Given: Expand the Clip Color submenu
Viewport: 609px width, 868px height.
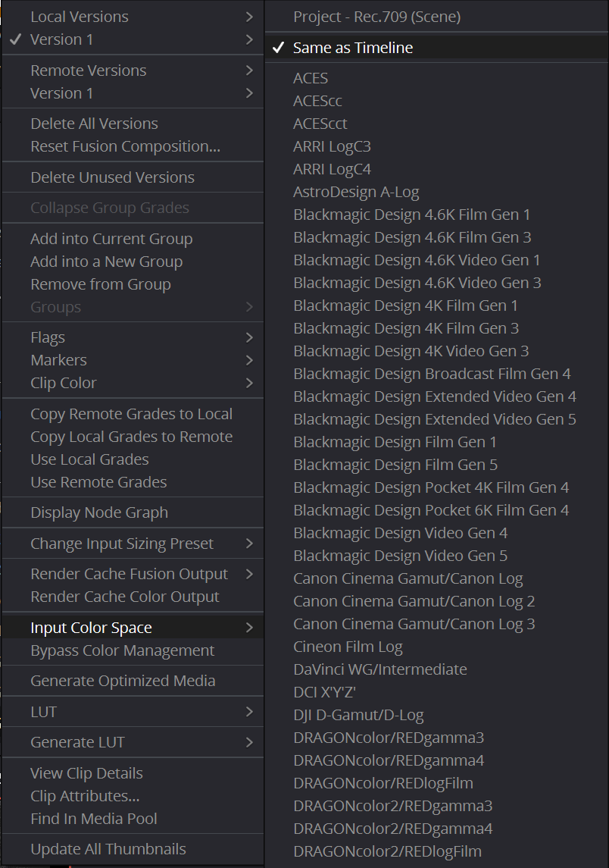Looking at the screenshot, I should pyautogui.click(x=133, y=383).
